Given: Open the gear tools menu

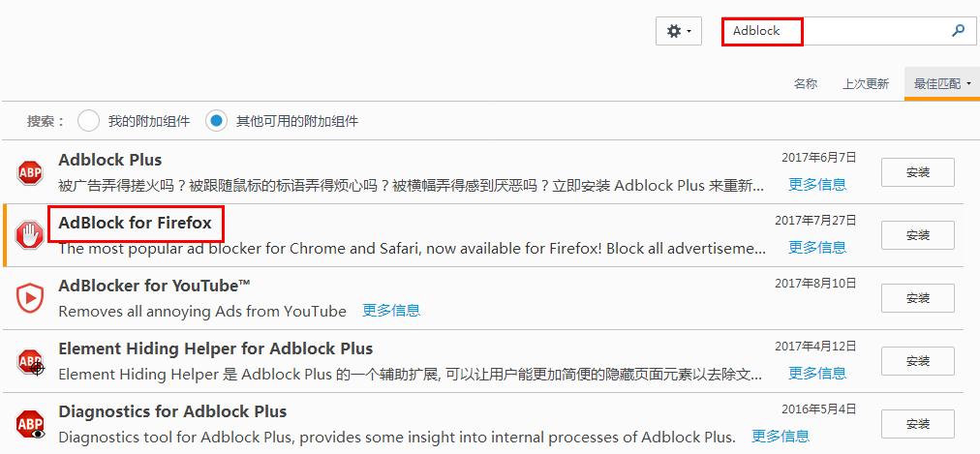Looking at the screenshot, I should pos(679,31).
